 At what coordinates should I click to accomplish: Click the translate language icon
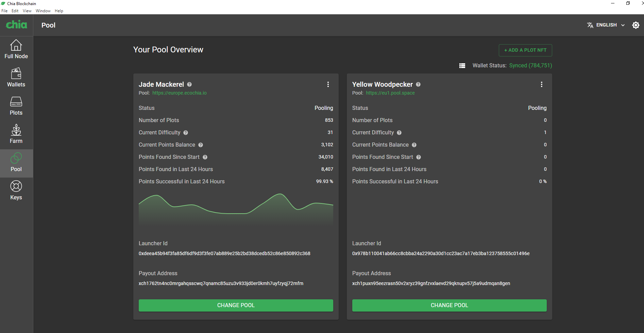(x=590, y=25)
